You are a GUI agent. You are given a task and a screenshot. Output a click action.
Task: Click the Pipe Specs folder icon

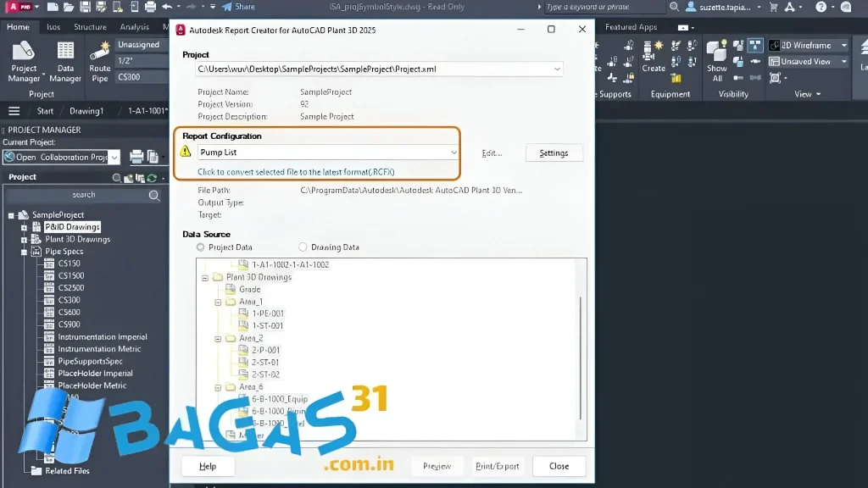click(36, 252)
